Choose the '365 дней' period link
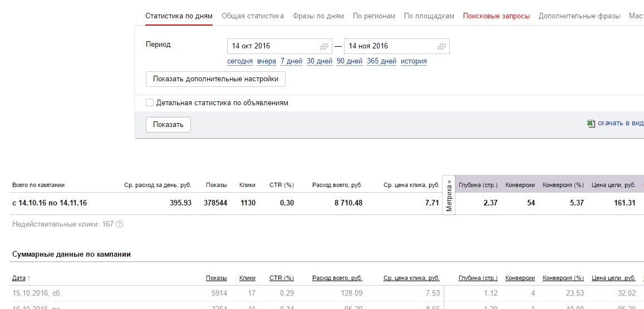 coord(381,61)
